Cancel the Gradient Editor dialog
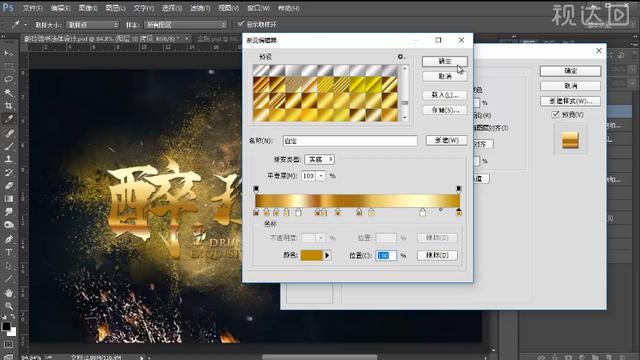Image resolution: width=640 pixels, height=360 pixels. (x=444, y=76)
